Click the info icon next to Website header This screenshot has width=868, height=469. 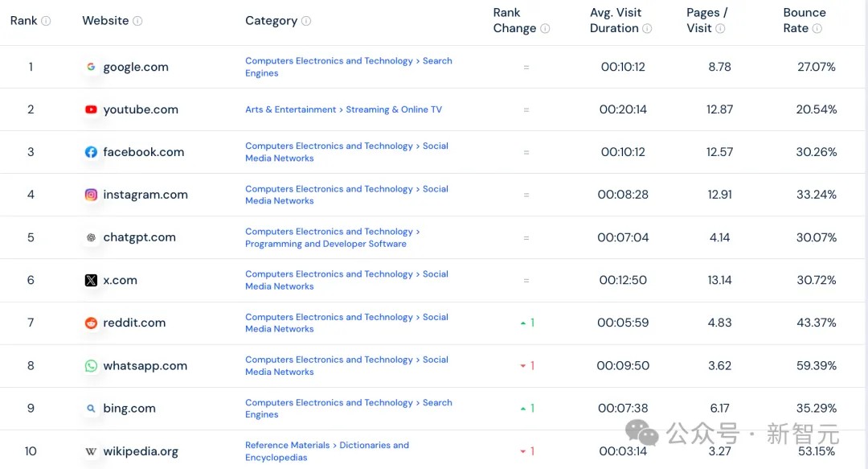tap(137, 20)
